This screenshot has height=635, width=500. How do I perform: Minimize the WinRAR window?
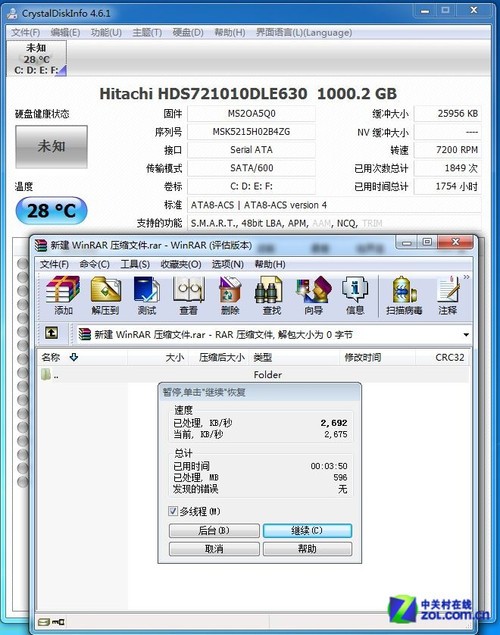tap(407, 243)
